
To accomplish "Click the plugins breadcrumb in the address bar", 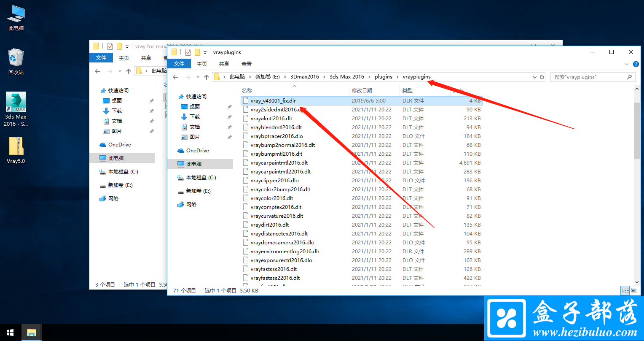I will coord(384,77).
